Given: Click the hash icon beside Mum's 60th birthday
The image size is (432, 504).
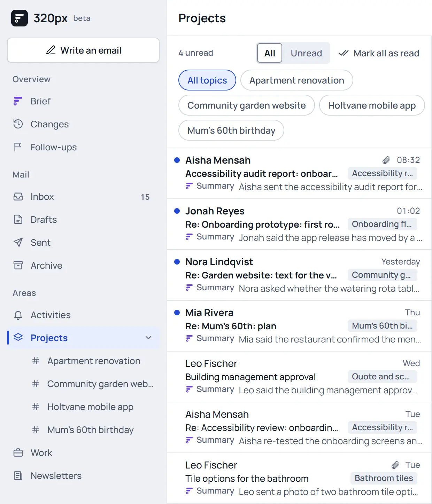Looking at the screenshot, I should pos(36,430).
